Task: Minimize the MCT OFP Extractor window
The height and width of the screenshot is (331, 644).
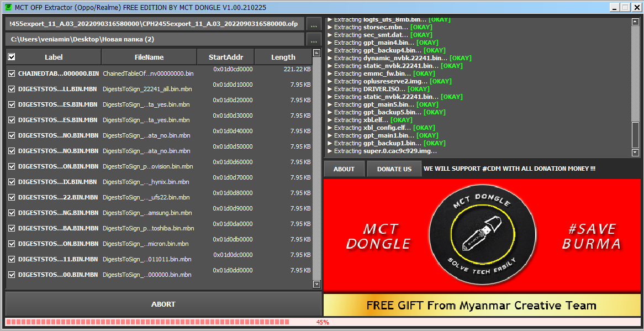Action: point(615,7)
